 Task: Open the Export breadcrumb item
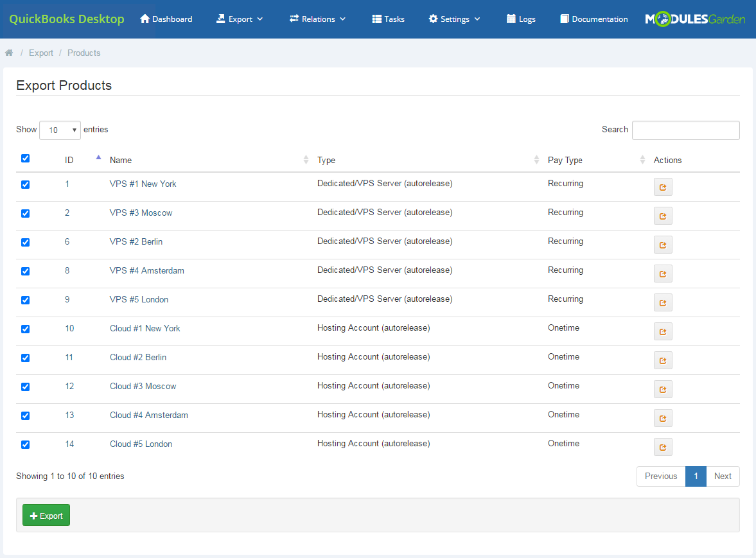pos(41,53)
